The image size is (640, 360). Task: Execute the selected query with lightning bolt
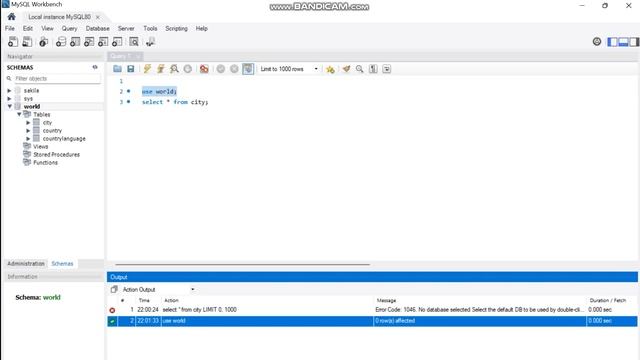147,69
